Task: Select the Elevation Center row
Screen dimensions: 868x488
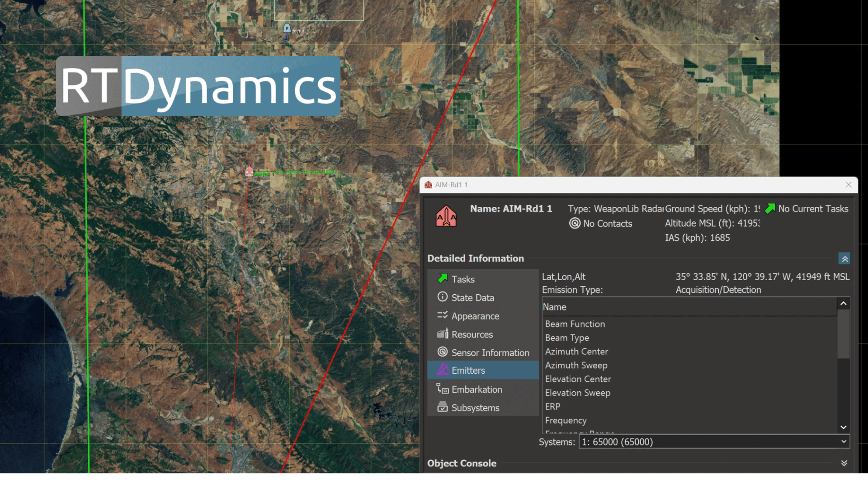Action: (689, 379)
